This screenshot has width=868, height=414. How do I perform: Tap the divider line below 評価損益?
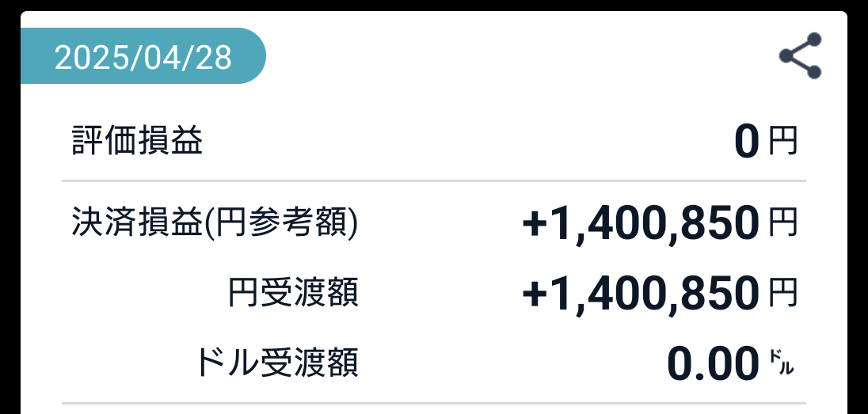434,181
